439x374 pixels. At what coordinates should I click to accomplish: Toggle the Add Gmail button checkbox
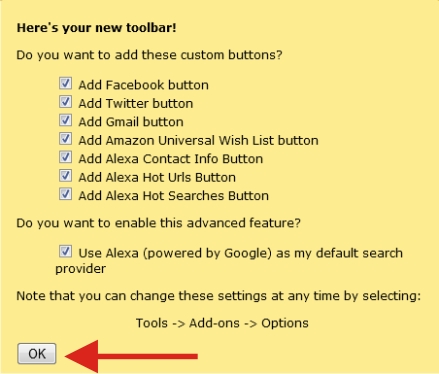(x=65, y=120)
